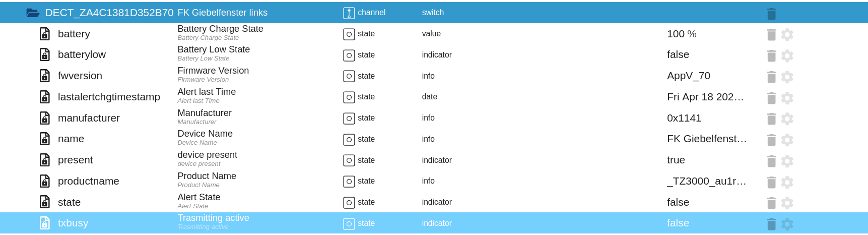Open settings gear for txbusy row

787,224
